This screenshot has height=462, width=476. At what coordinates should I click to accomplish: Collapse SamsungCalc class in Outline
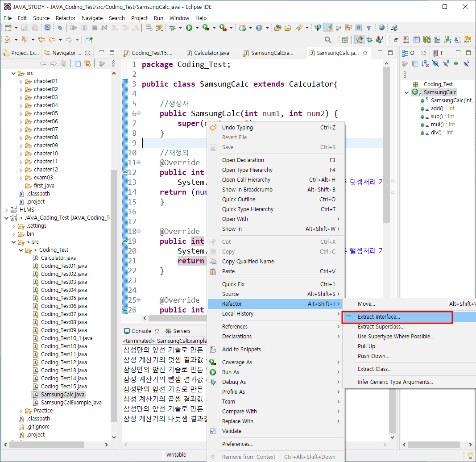(x=407, y=93)
